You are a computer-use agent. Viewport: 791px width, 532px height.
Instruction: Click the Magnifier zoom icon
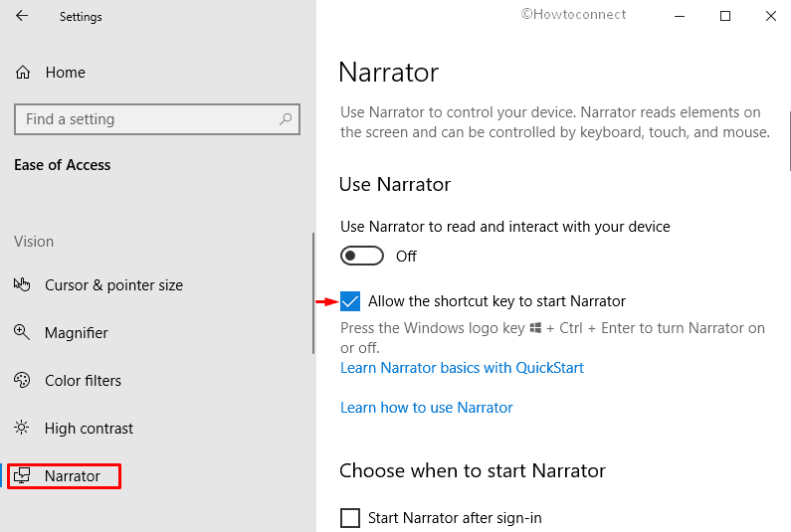click(22, 332)
